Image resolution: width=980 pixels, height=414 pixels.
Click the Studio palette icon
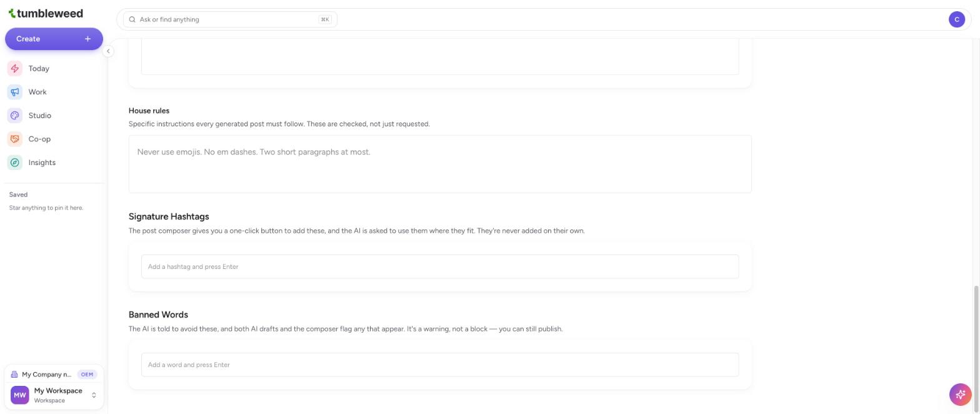tap(15, 116)
